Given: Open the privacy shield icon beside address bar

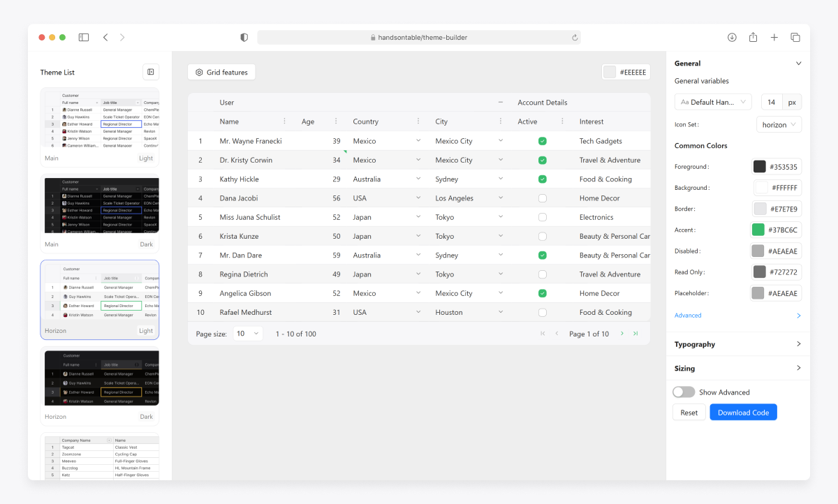Looking at the screenshot, I should point(244,38).
